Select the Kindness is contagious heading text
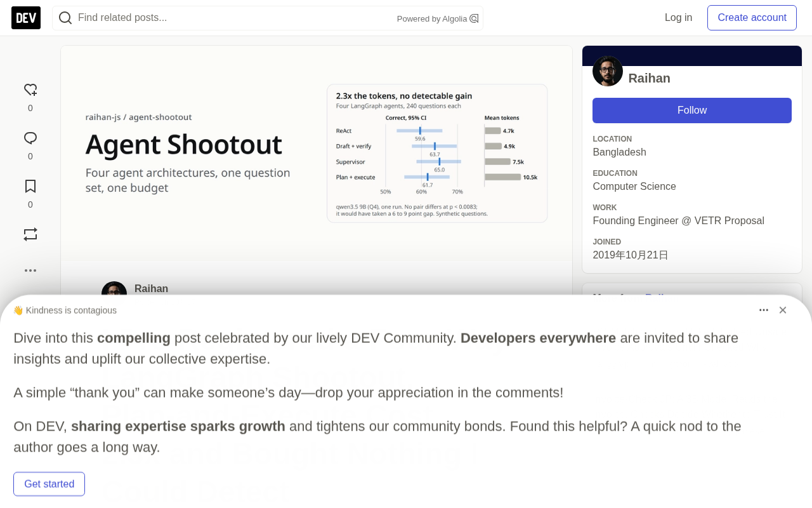Screen dimensions: 812x508 point(65,311)
